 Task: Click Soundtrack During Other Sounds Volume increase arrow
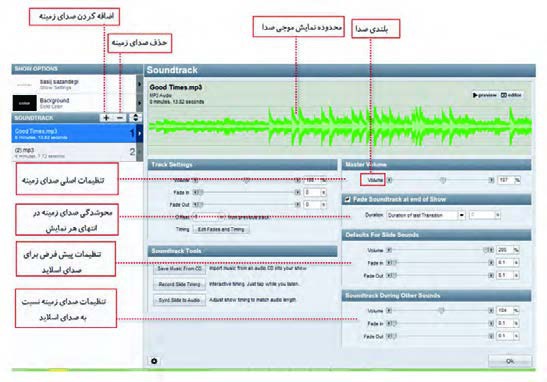(491, 310)
